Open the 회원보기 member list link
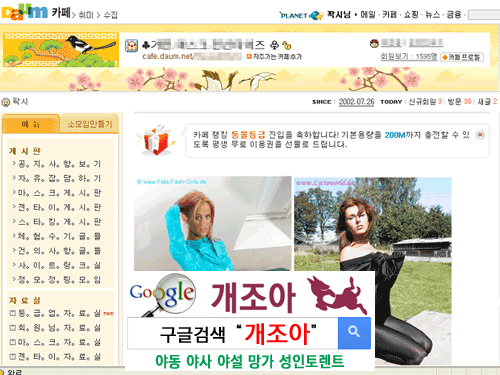 [409, 57]
